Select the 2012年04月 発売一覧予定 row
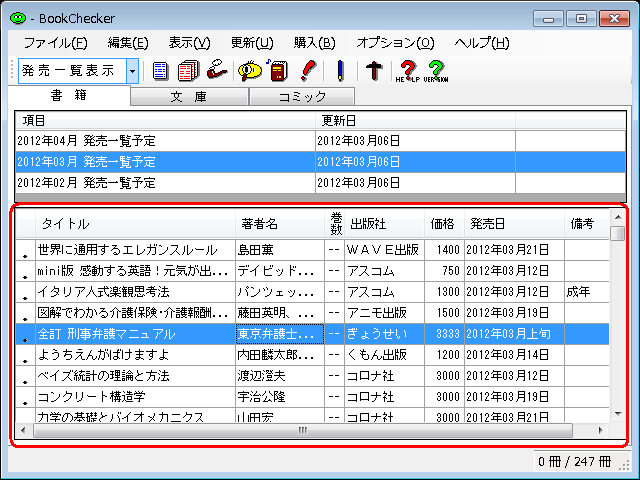Image resolution: width=640 pixels, height=480 pixels. click(x=320, y=141)
